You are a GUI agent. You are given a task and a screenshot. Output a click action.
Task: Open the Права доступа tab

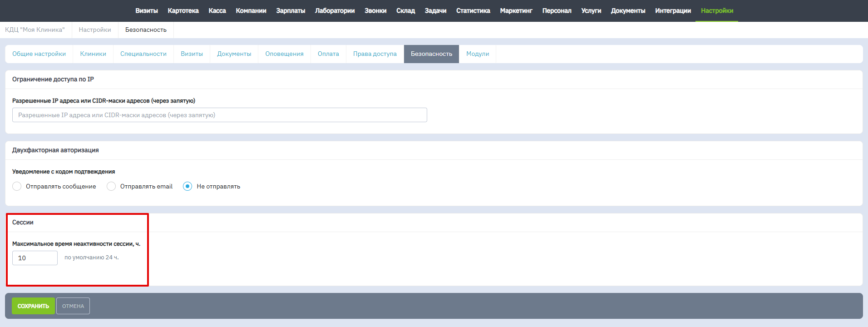click(375, 54)
